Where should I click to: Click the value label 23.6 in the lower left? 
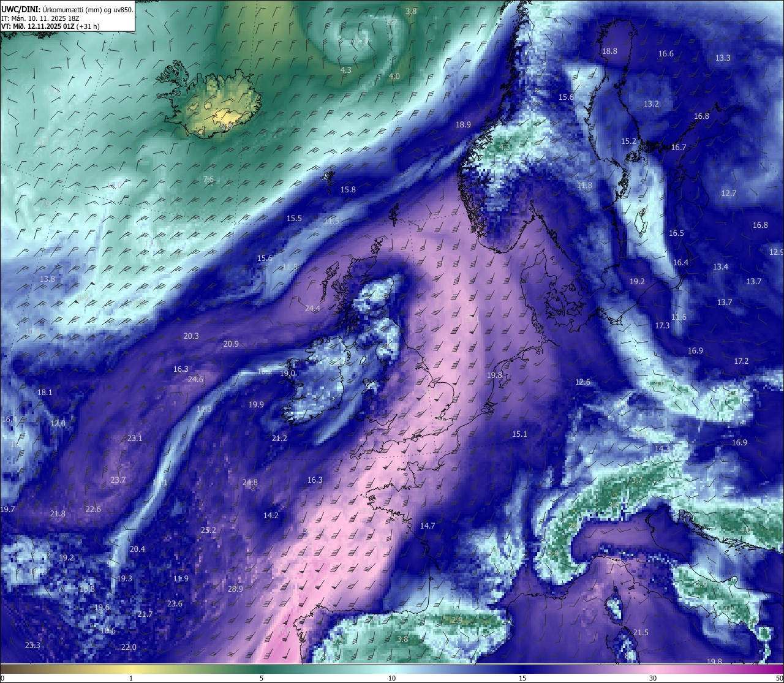(x=175, y=604)
